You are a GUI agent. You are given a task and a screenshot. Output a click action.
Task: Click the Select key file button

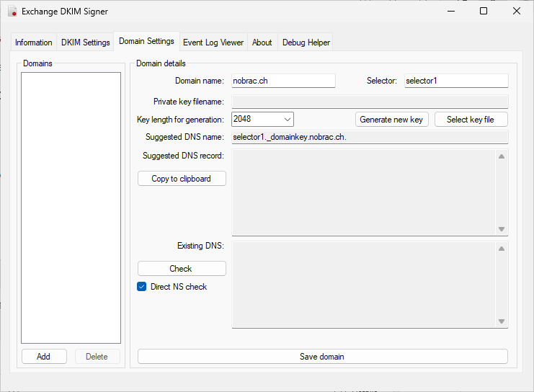(x=471, y=120)
